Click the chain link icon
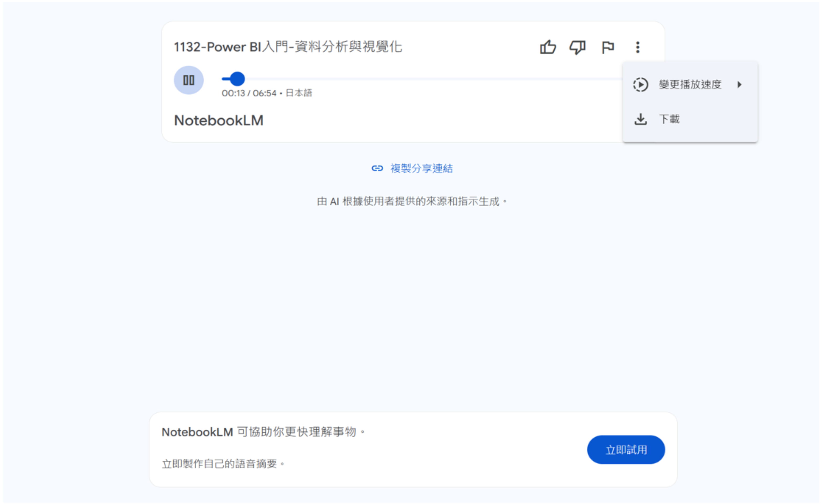 [377, 168]
